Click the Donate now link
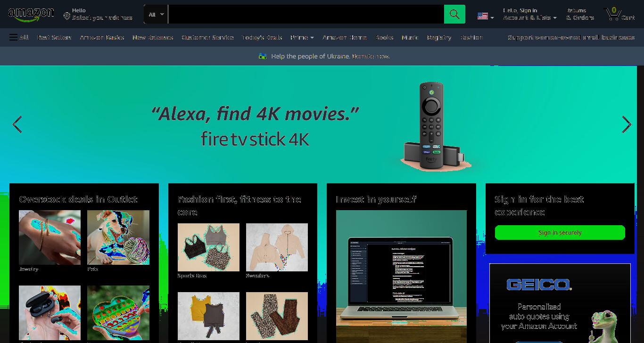Screen dimensions: 644x343 [371, 56]
